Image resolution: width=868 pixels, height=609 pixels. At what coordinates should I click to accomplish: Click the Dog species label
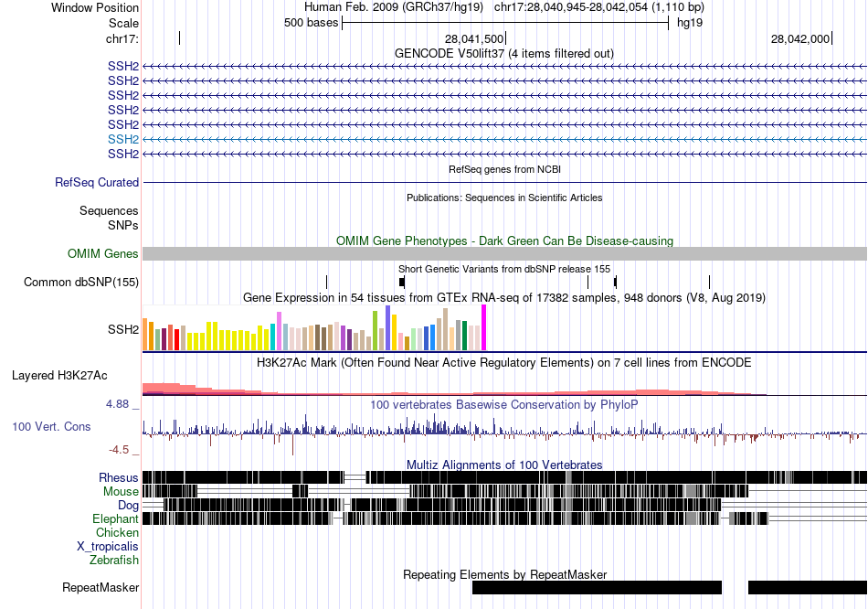(128, 506)
